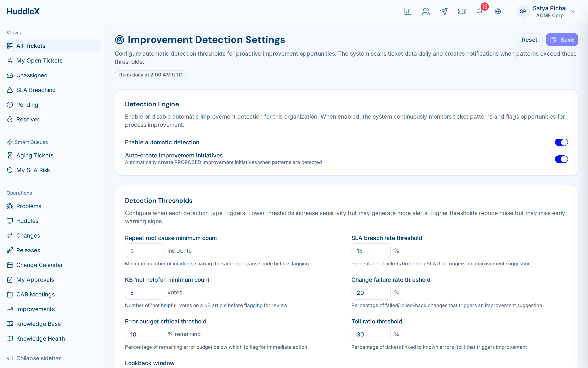
Task: Click the Smart Queues section label
Action: (31, 142)
